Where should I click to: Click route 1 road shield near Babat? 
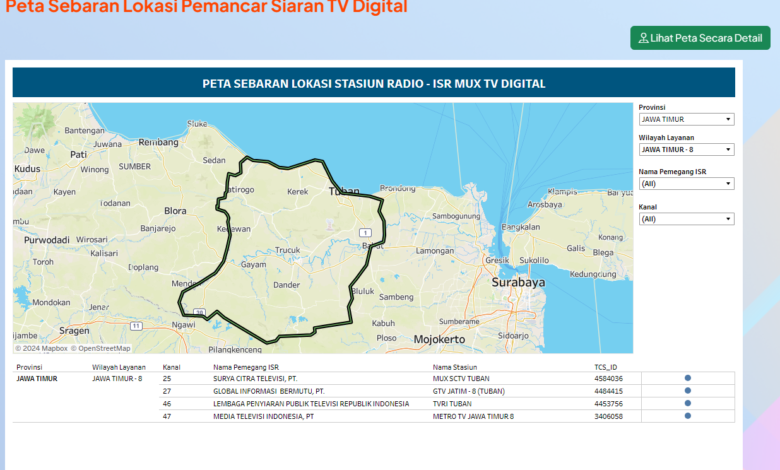click(x=365, y=233)
